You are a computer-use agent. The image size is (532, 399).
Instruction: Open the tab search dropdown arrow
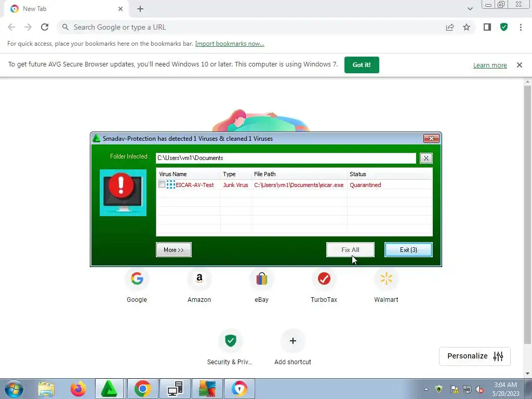[470, 9]
